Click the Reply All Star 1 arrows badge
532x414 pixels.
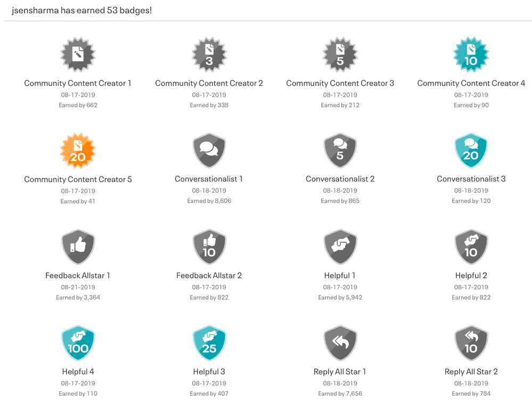click(340, 343)
